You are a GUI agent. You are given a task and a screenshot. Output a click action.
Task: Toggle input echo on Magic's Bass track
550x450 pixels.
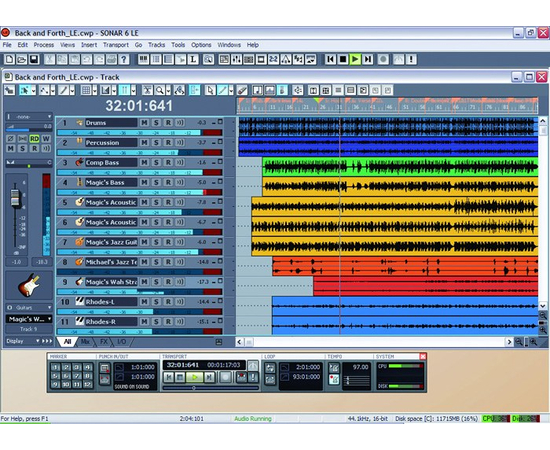[x=180, y=182]
